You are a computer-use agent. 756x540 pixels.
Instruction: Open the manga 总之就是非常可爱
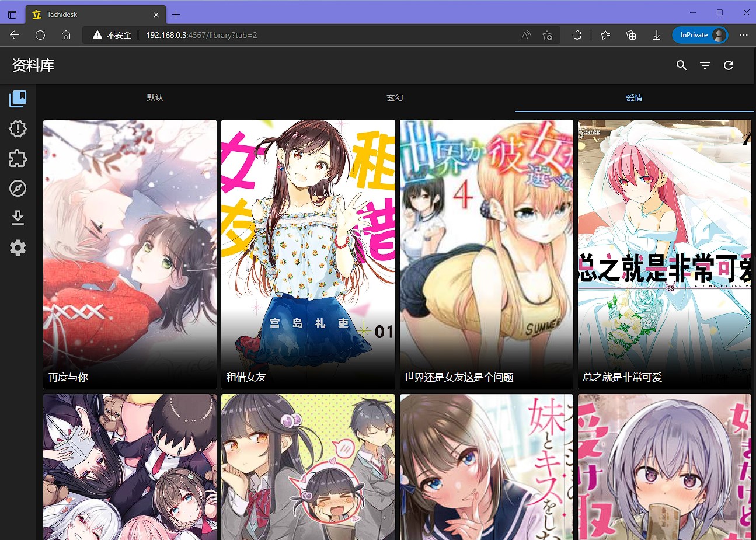point(664,255)
